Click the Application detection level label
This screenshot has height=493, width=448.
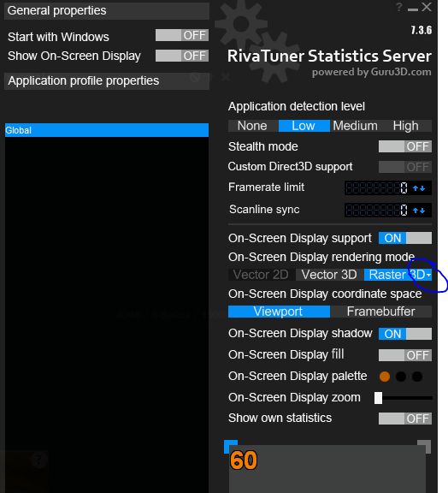coord(297,106)
